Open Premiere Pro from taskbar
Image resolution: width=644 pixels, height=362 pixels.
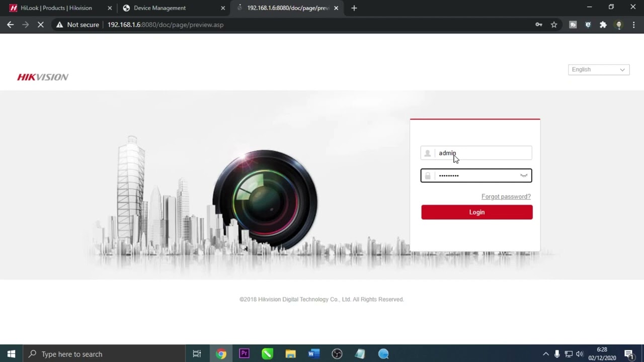pyautogui.click(x=244, y=353)
